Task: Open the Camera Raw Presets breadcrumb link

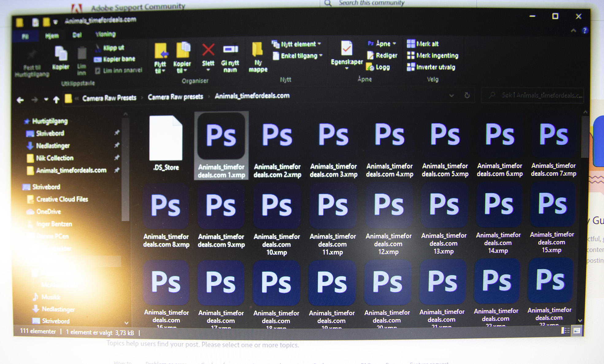Action: click(x=109, y=98)
